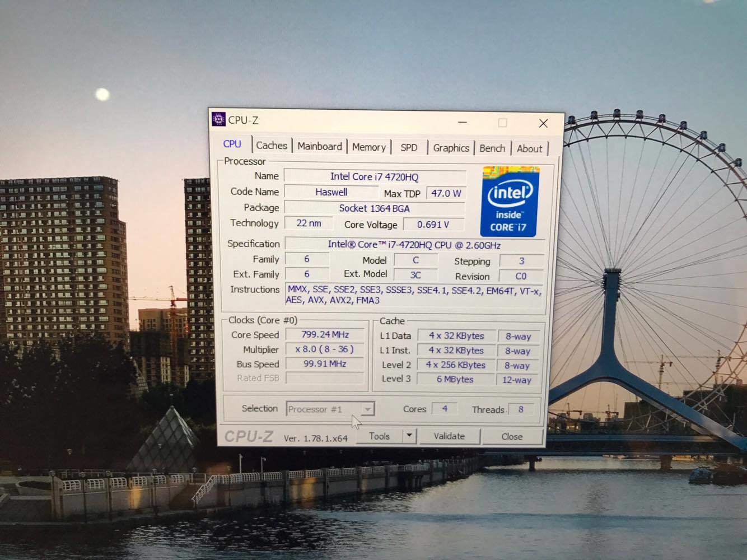Click the Intel Core i7 logo badge

pyautogui.click(x=509, y=202)
